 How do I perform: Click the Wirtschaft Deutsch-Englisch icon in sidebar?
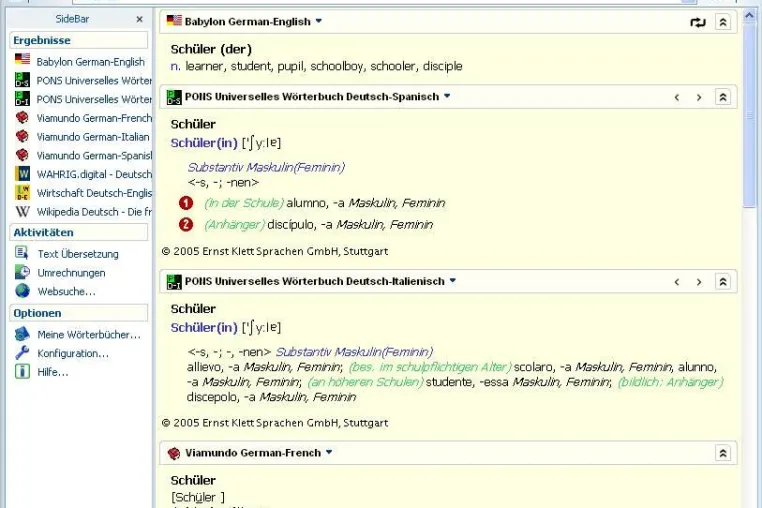coord(22,193)
